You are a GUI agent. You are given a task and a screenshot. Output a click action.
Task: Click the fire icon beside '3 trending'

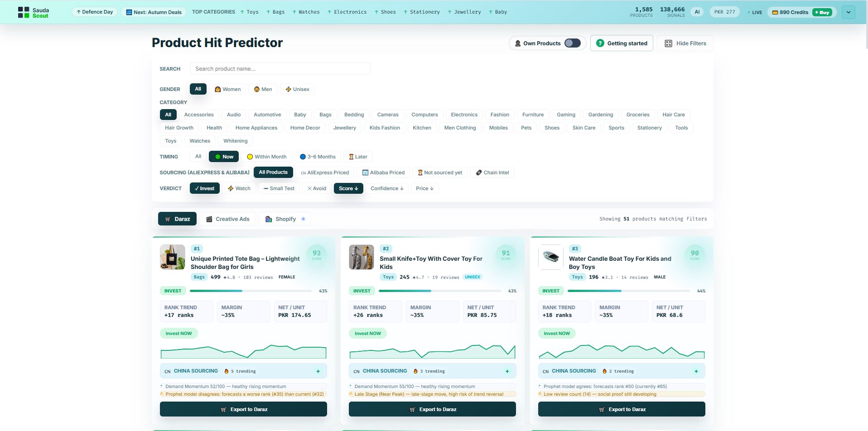(x=415, y=371)
